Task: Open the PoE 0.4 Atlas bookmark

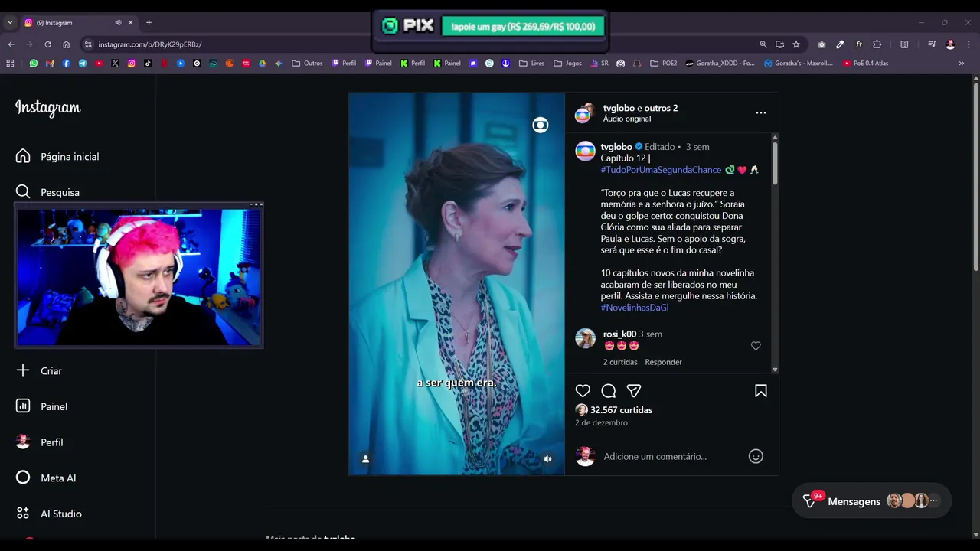Action: click(865, 64)
